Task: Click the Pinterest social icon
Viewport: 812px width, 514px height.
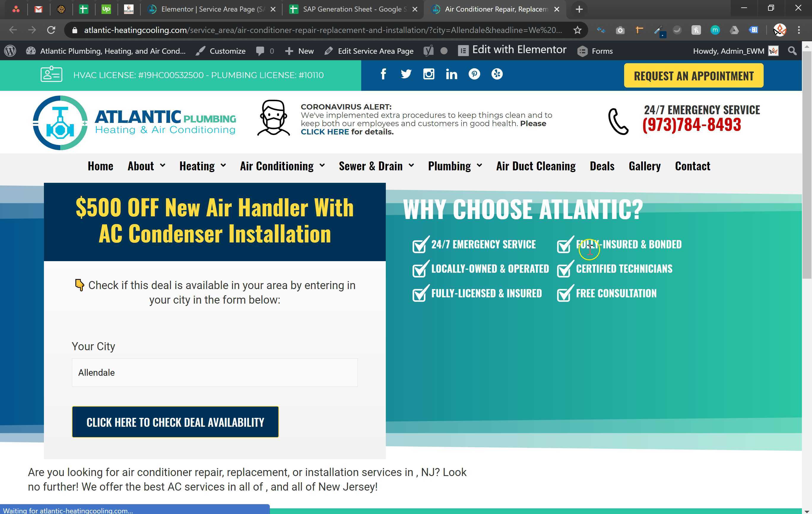Action: 474,74
